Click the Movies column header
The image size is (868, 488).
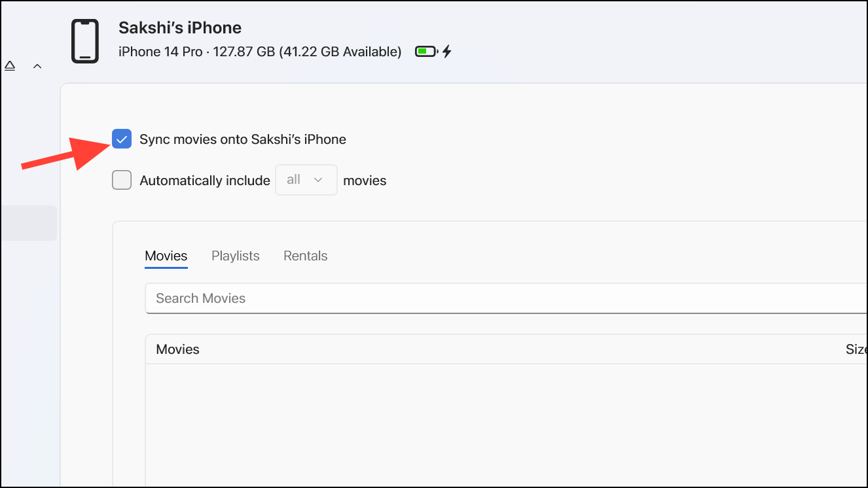click(x=177, y=349)
